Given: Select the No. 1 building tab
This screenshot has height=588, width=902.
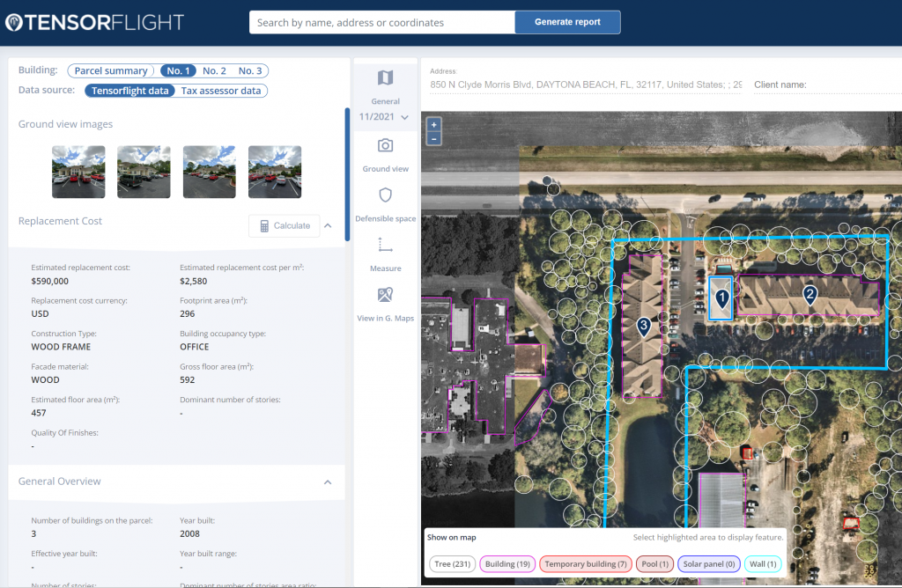Looking at the screenshot, I should [178, 70].
